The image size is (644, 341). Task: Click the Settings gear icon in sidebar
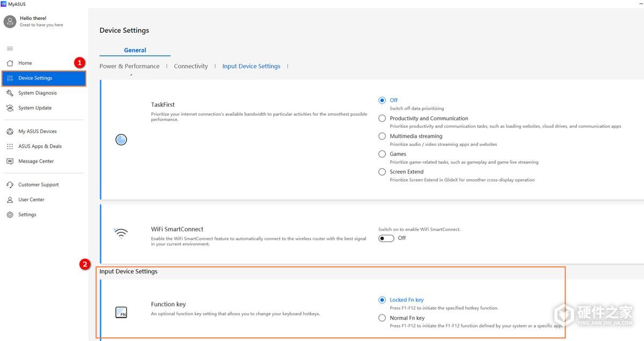click(x=10, y=215)
